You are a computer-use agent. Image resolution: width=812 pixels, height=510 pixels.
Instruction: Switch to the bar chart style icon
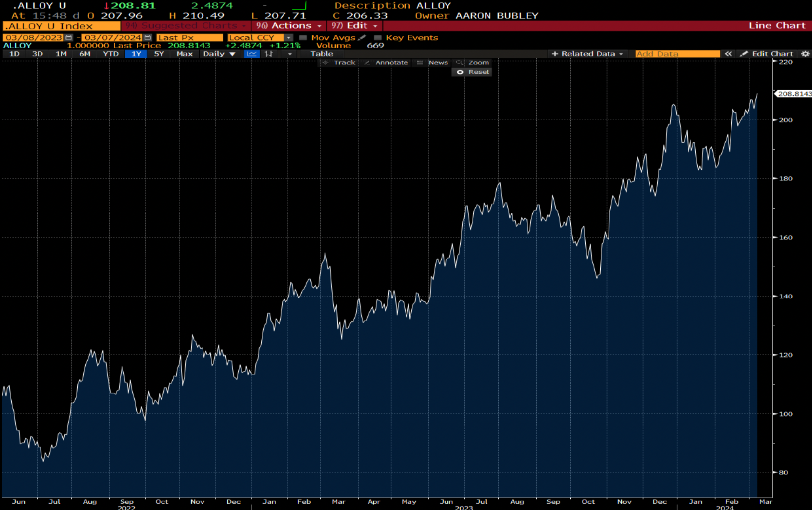pyautogui.click(x=269, y=54)
